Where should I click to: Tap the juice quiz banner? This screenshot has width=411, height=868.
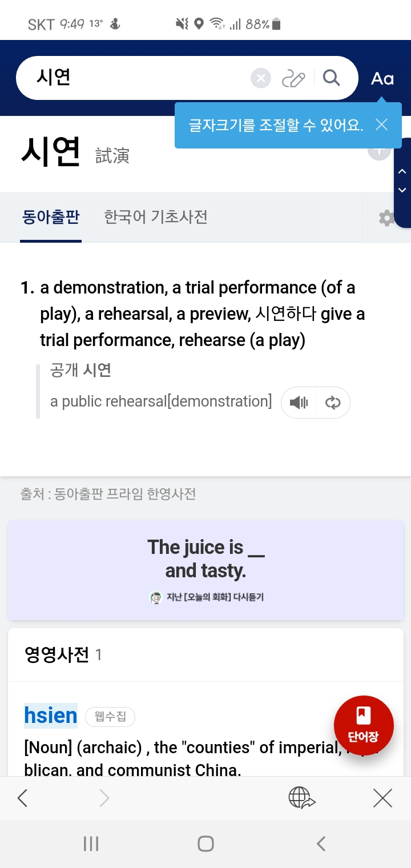(x=205, y=570)
